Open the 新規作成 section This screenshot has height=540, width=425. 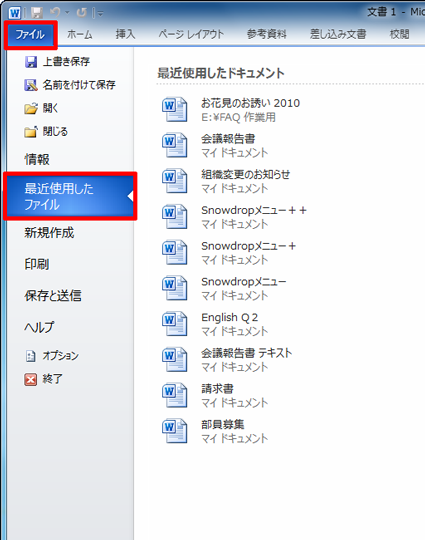[49, 233]
